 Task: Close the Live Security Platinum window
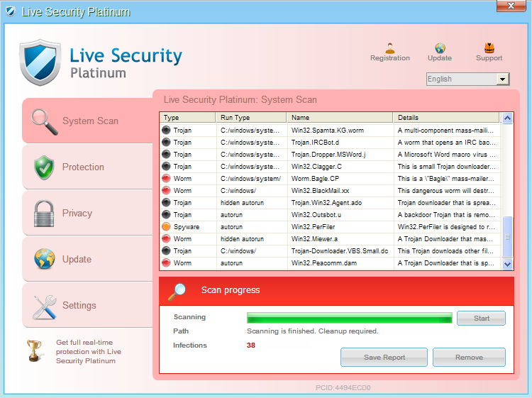pos(511,6)
